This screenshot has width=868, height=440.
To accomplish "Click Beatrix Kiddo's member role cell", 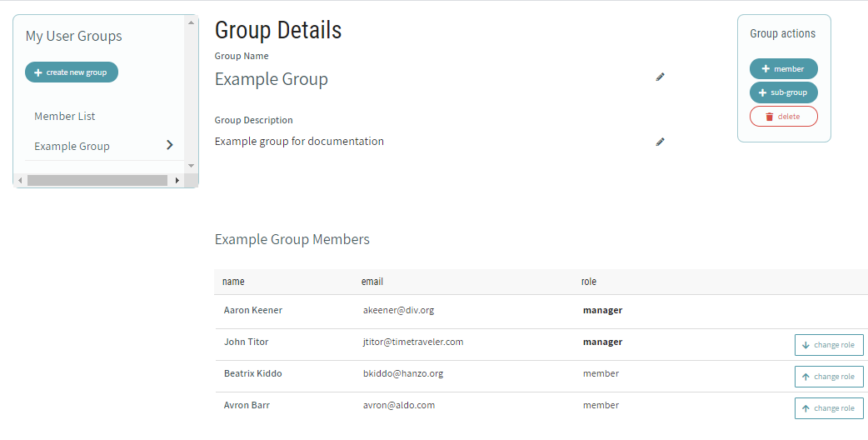I will 601,373.
